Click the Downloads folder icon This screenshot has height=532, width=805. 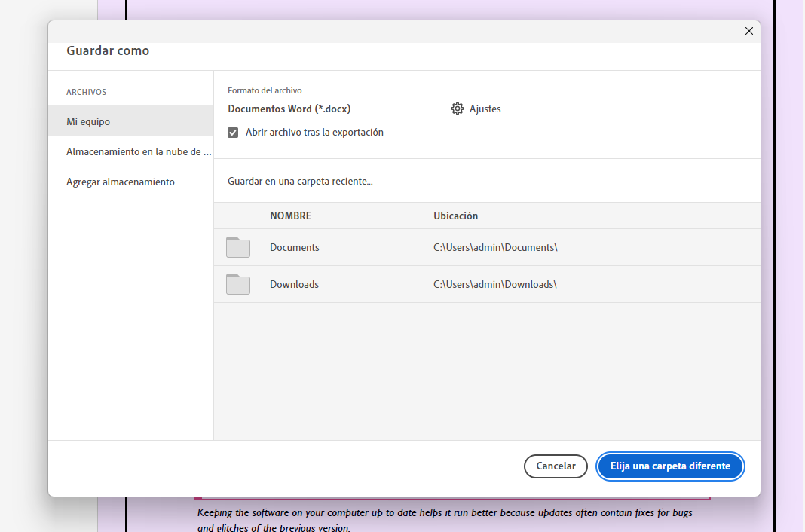tap(237, 284)
